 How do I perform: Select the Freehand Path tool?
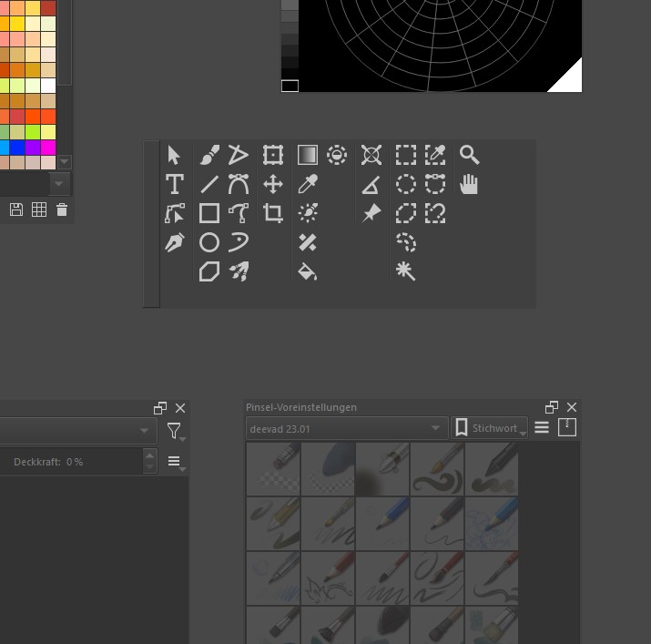tap(239, 213)
